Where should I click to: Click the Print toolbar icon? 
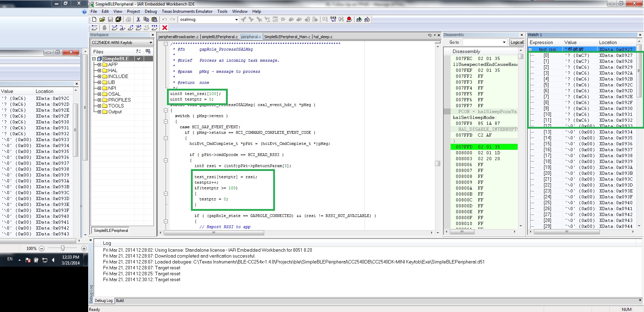[x=128, y=19]
